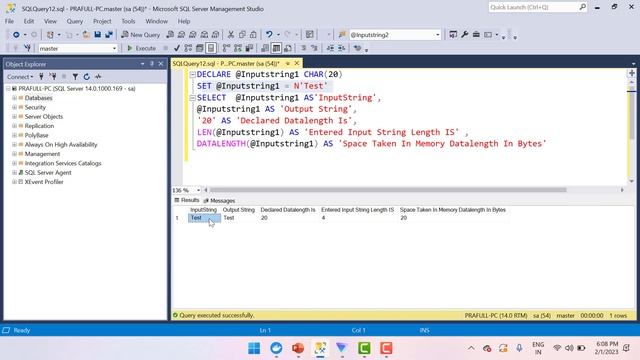Viewport: 640px width, 360px height.
Task: Click the Database Engine Query icon
Action: click(x=170, y=35)
